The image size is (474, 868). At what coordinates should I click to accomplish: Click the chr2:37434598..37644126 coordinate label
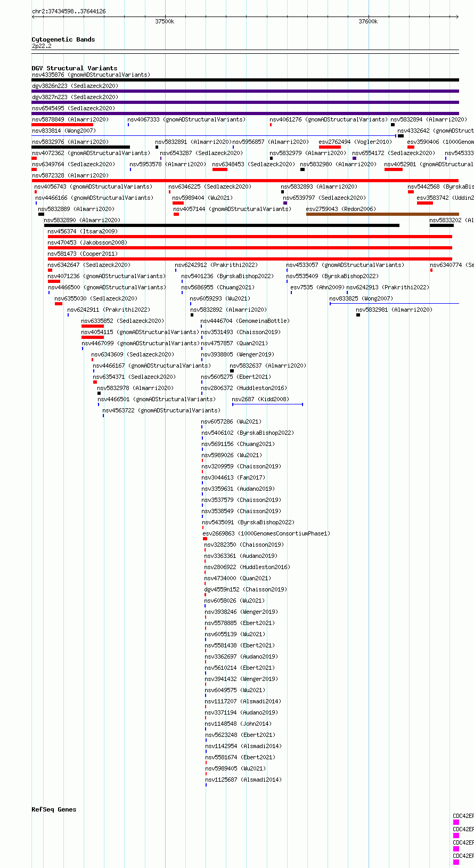[x=69, y=11]
